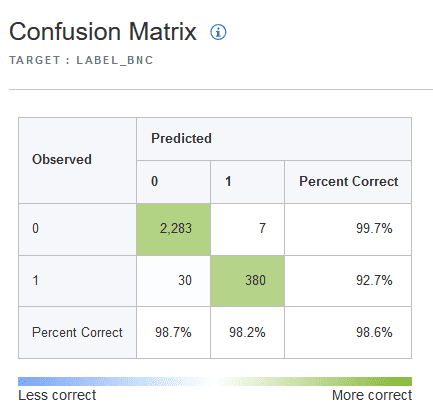433x419 pixels.
Task: Click the green end of the correctness gradient
Action: (x=400, y=381)
